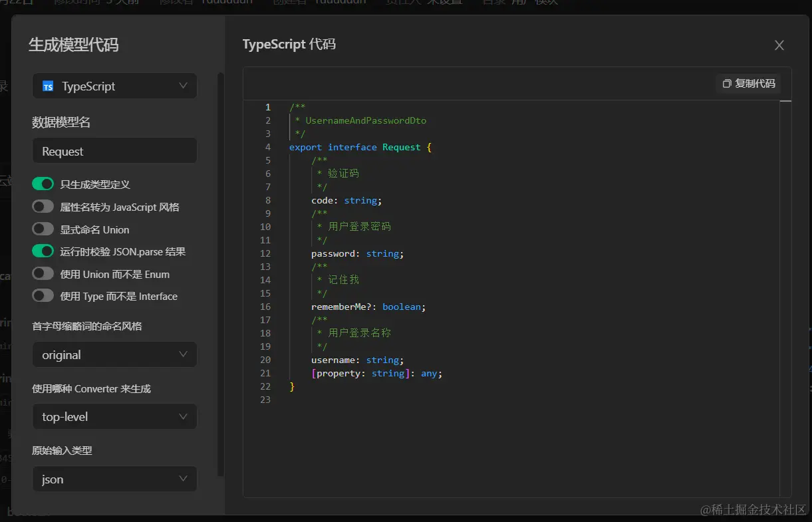This screenshot has width=812, height=522.
Task: Turn on 显式命名 Union toggle
Action: point(43,229)
